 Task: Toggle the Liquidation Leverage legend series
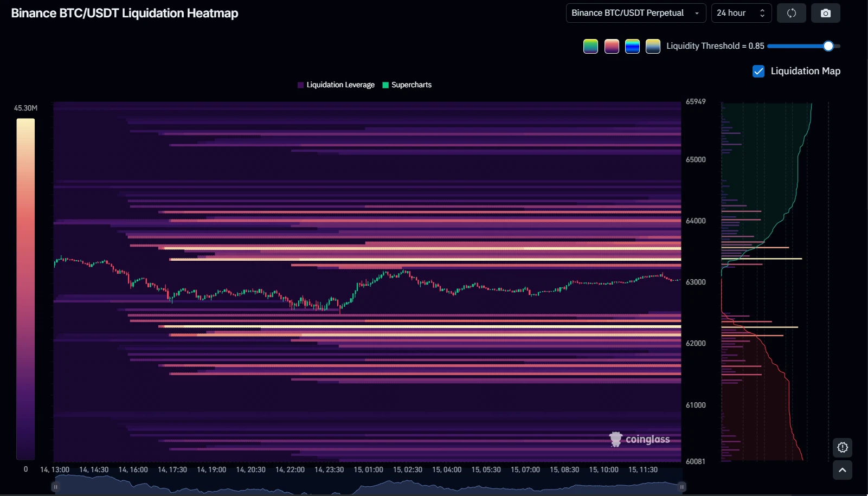[x=336, y=85]
